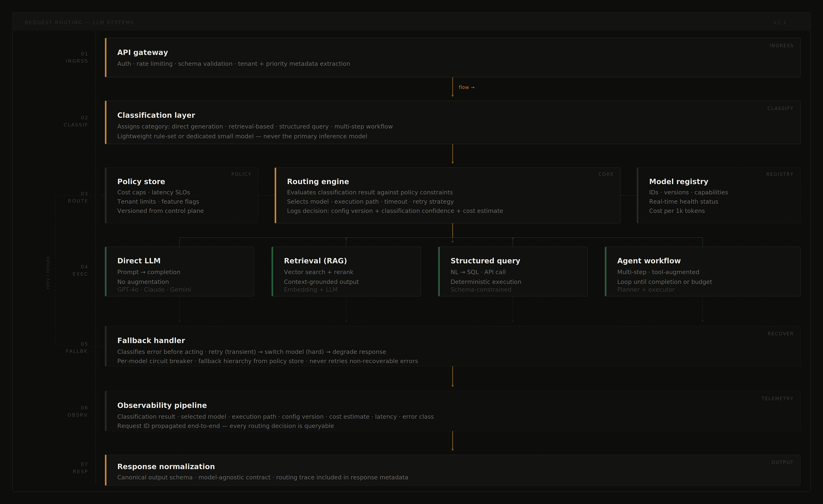Open the Response normalization block

pos(453,470)
